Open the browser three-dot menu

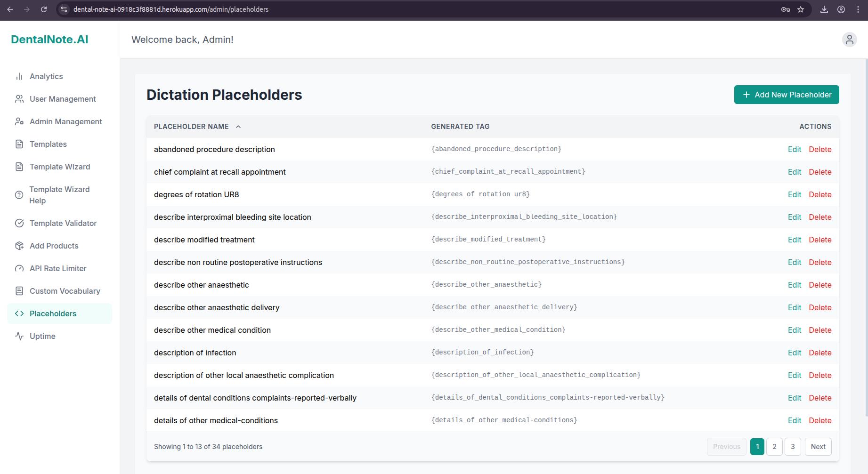tap(858, 9)
